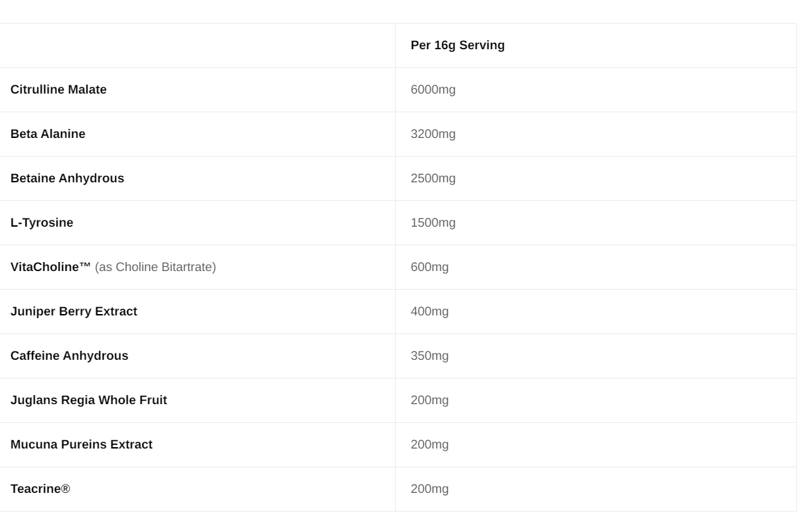The image size is (812, 522).
Task: Select the Citrulline Malate ingredient name
Action: (58, 89)
